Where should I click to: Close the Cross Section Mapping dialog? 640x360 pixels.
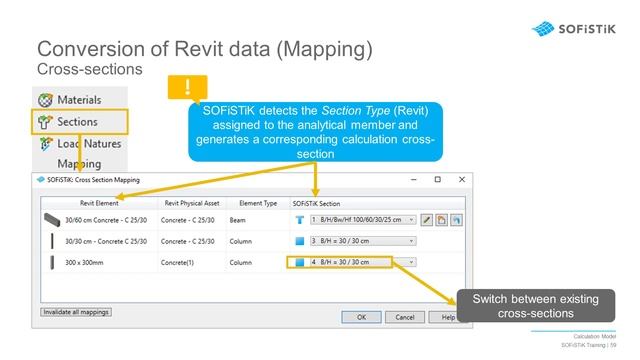click(x=462, y=180)
